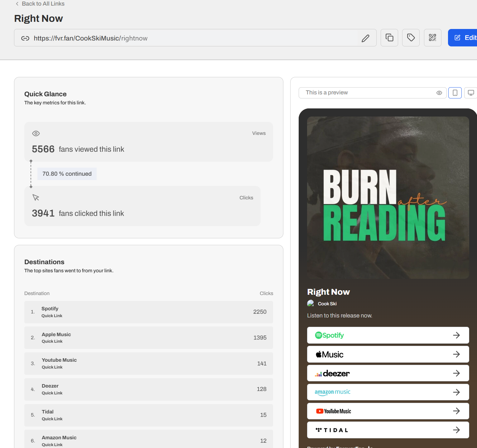477x448 pixels.
Task: Click the 'Right Now' title in preview
Action: click(328, 292)
